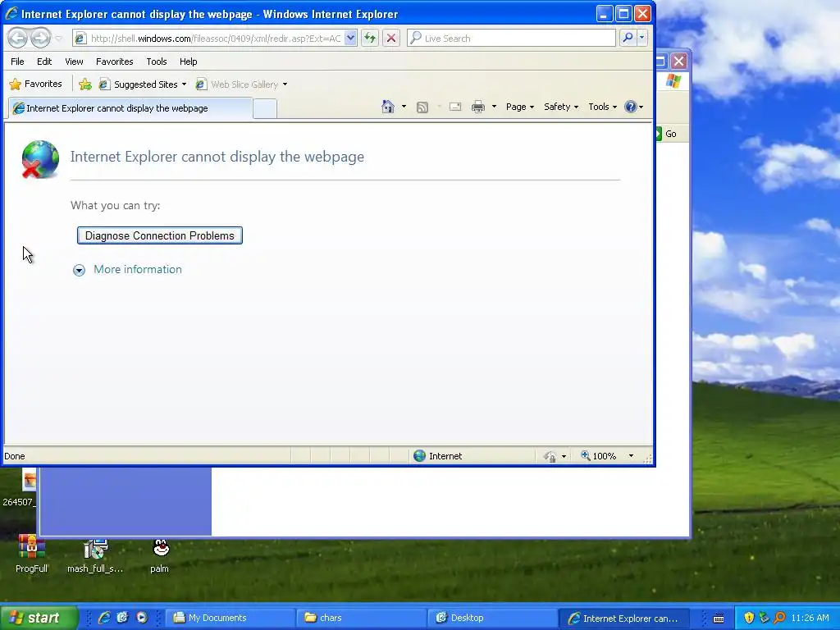Click Show Desktop Quick Launch icon
Viewport: 840px width, 630px height.
click(123, 618)
